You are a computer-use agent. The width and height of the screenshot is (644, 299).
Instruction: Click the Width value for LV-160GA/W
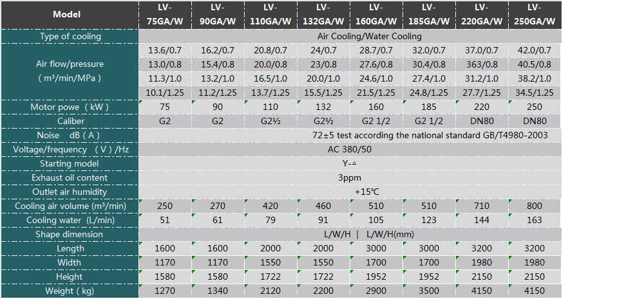click(x=376, y=262)
